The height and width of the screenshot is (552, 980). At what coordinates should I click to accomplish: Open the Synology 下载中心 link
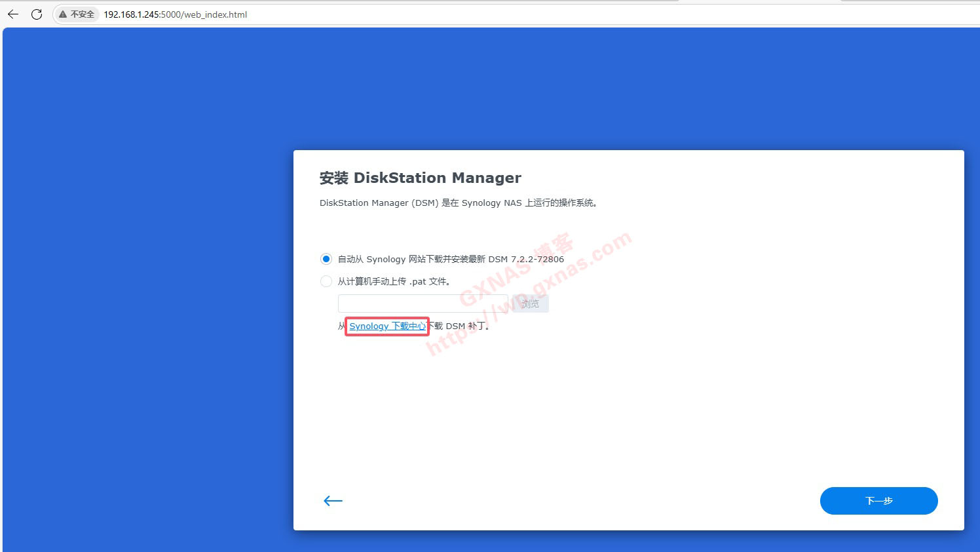(387, 326)
